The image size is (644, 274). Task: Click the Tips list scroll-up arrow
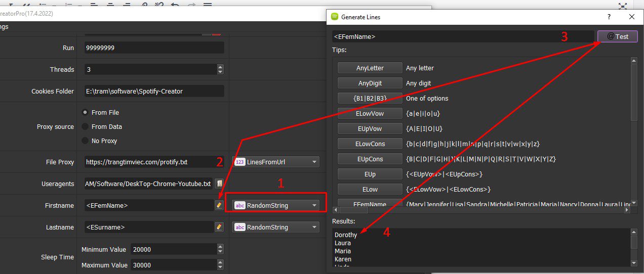point(634,61)
